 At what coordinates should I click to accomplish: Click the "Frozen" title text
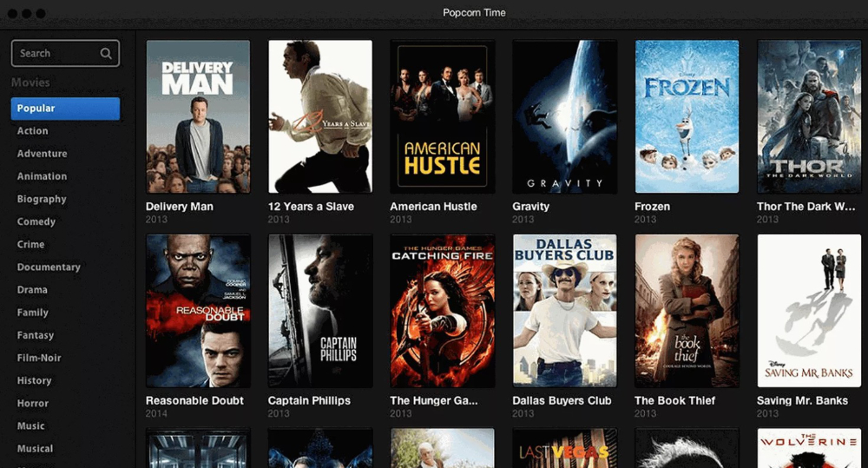point(652,207)
